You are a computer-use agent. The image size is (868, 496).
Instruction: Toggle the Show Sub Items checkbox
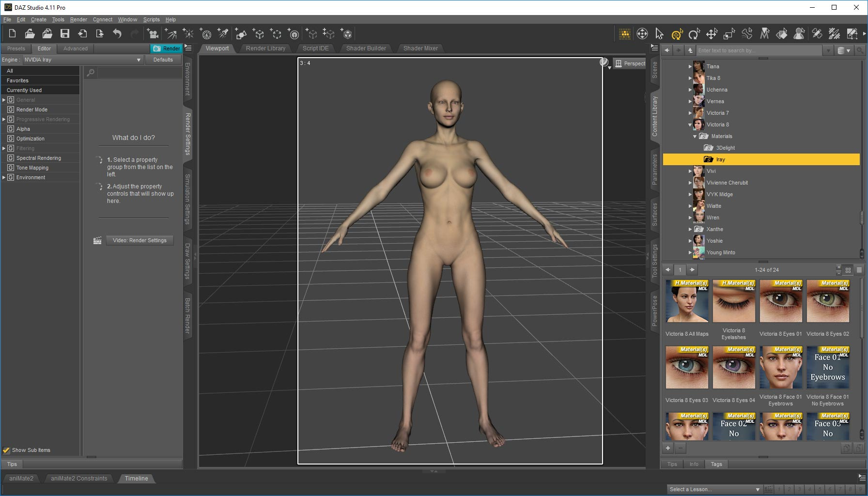click(6, 450)
